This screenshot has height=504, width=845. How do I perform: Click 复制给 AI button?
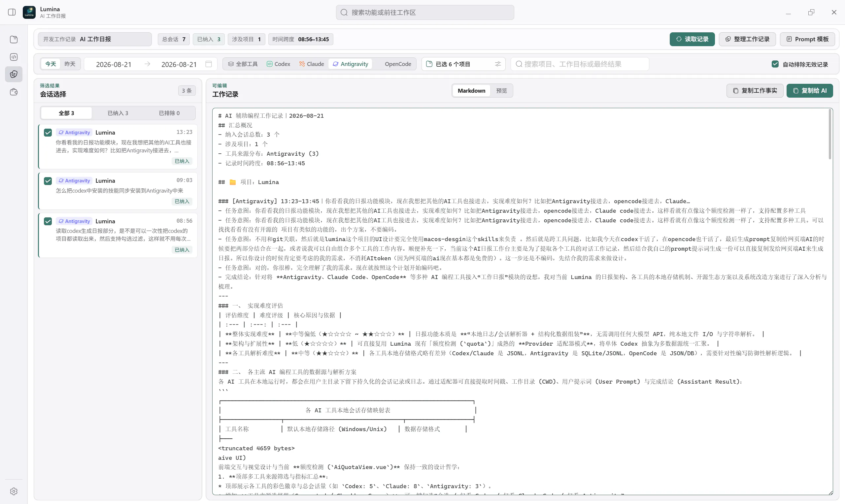pos(810,91)
